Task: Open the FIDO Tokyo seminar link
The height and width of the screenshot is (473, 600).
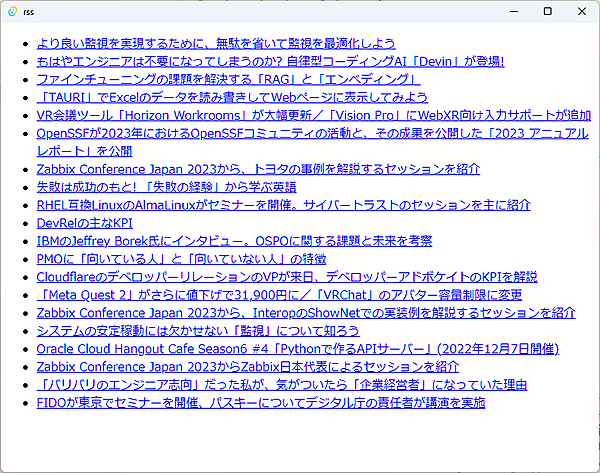Action: tap(261, 403)
